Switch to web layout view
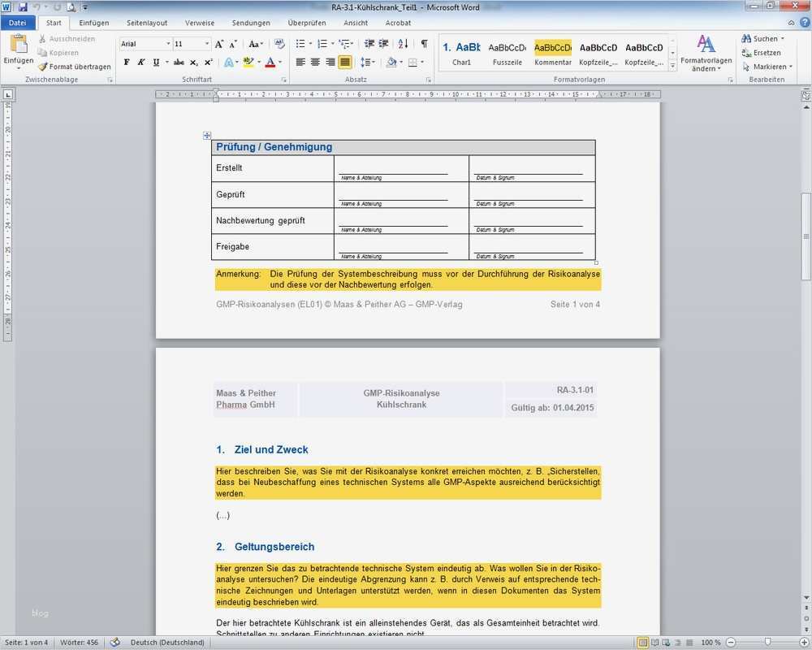The height and width of the screenshot is (650, 812). 666,643
